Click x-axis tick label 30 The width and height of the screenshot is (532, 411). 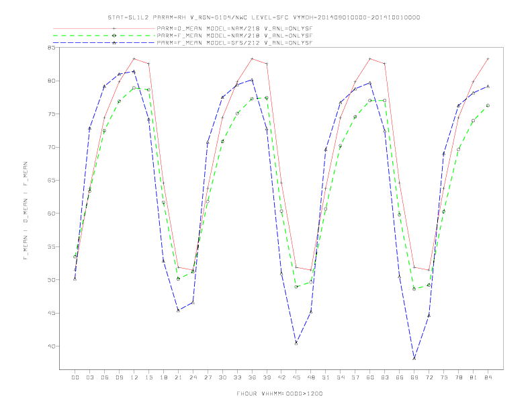click(222, 377)
